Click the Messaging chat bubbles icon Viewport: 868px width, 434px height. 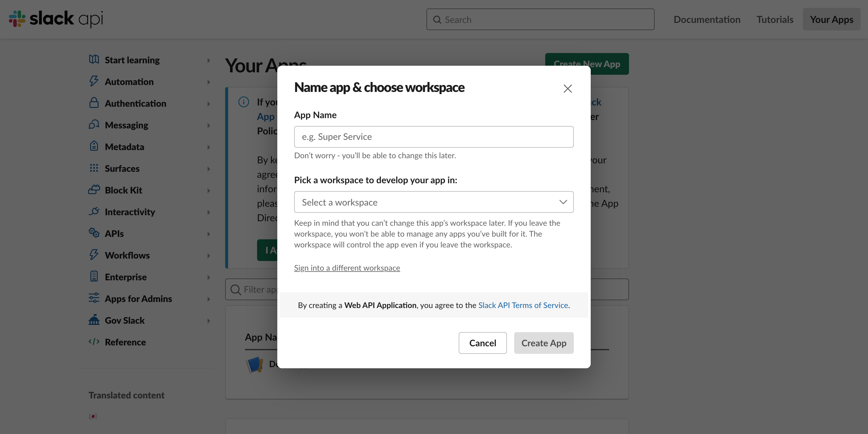(x=94, y=125)
